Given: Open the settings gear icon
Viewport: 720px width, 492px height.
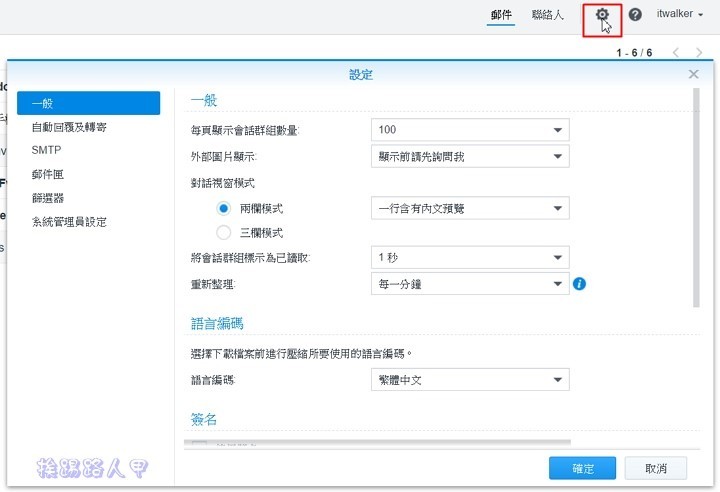Looking at the screenshot, I should [x=602, y=15].
